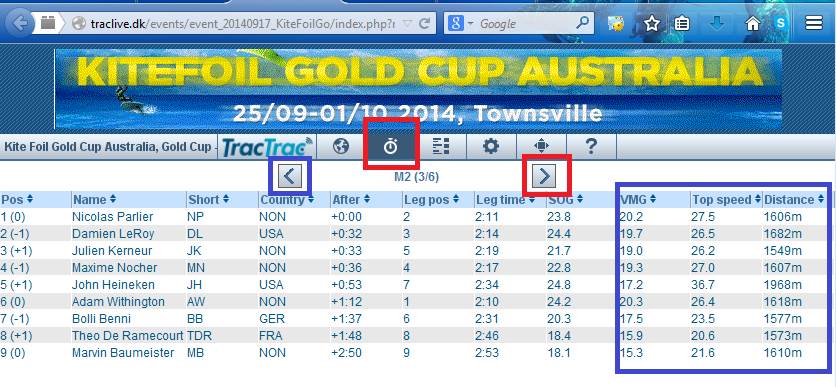Click the TracTrac logo
This screenshot has height=387, width=836.
267,147
